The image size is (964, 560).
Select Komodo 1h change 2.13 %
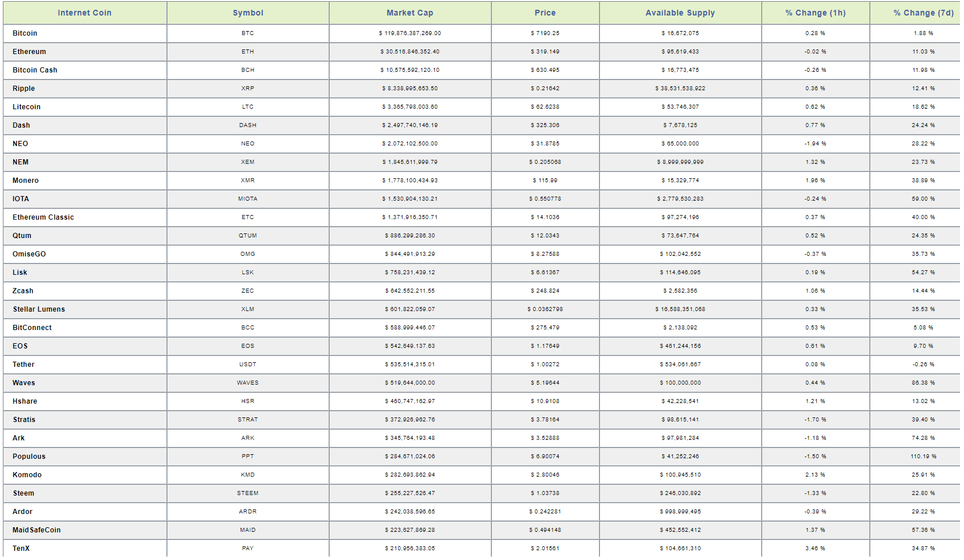pyautogui.click(x=816, y=475)
